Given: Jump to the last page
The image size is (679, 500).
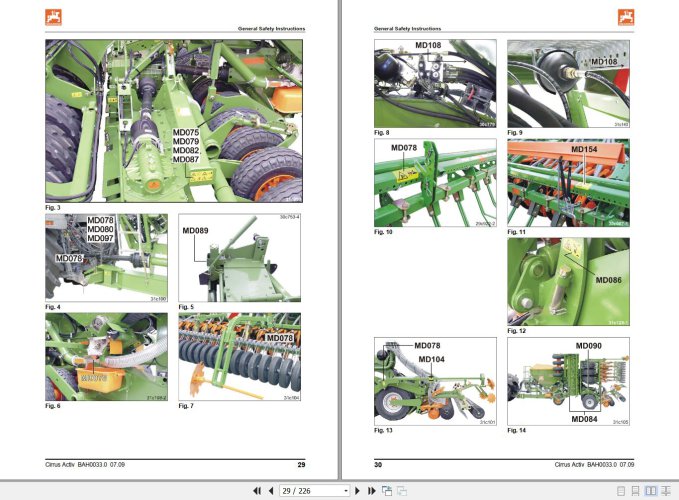Looking at the screenshot, I should pos(372,491).
